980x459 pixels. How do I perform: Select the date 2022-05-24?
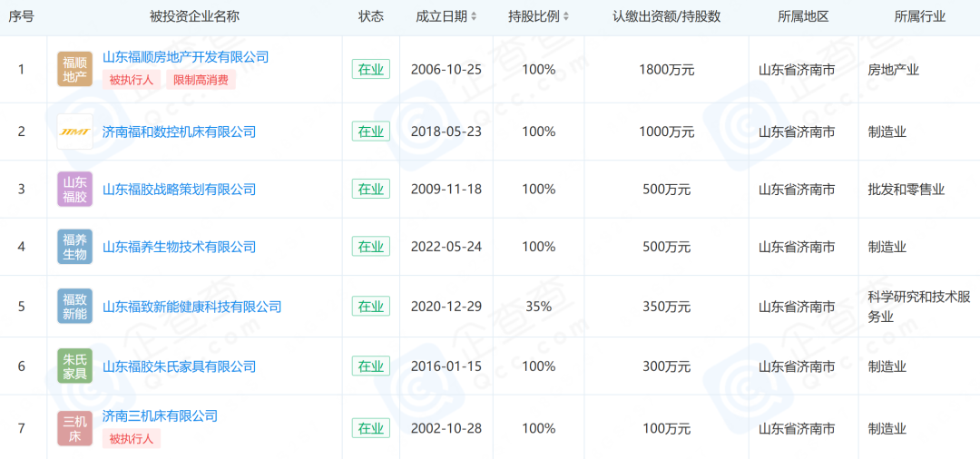(446, 247)
